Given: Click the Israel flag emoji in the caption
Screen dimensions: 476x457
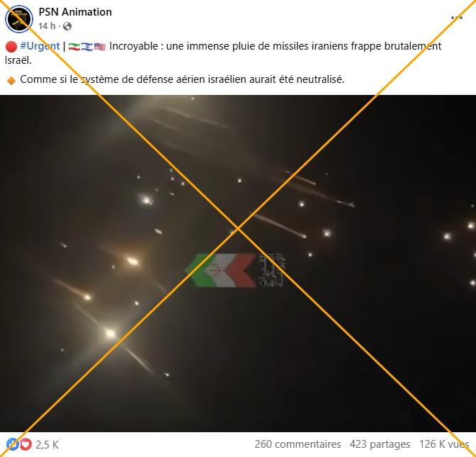Looking at the screenshot, I should tap(87, 47).
